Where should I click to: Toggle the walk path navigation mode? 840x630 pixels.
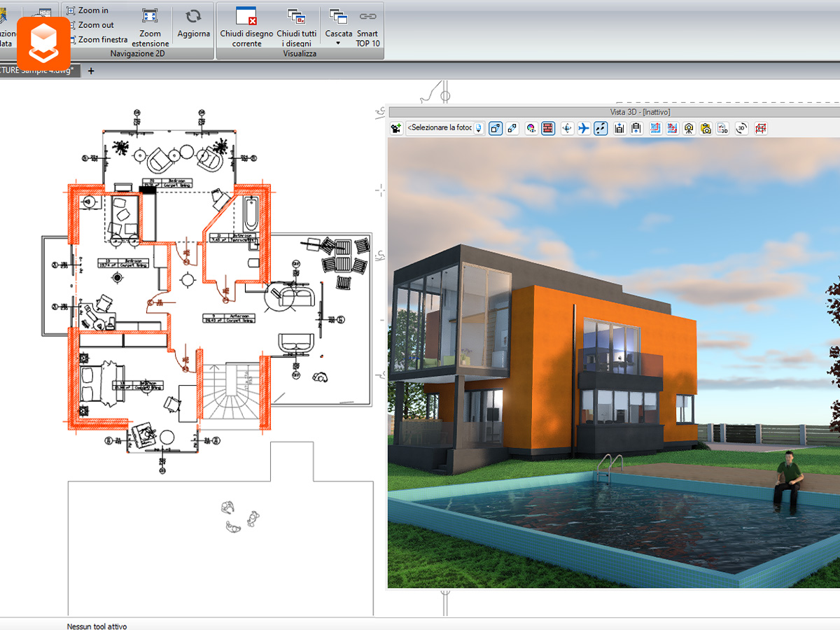(x=601, y=128)
